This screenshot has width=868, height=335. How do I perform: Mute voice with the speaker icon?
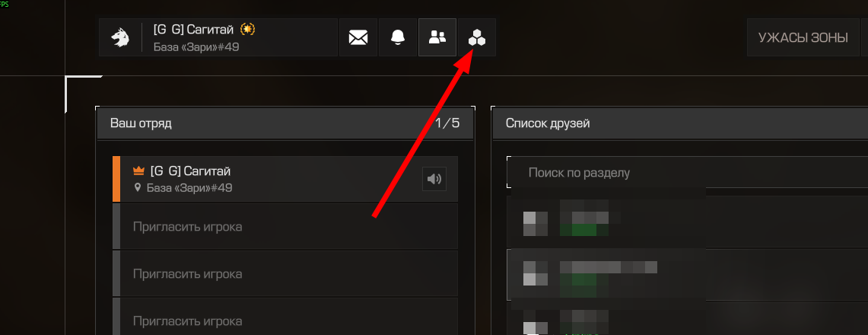click(434, 179)
